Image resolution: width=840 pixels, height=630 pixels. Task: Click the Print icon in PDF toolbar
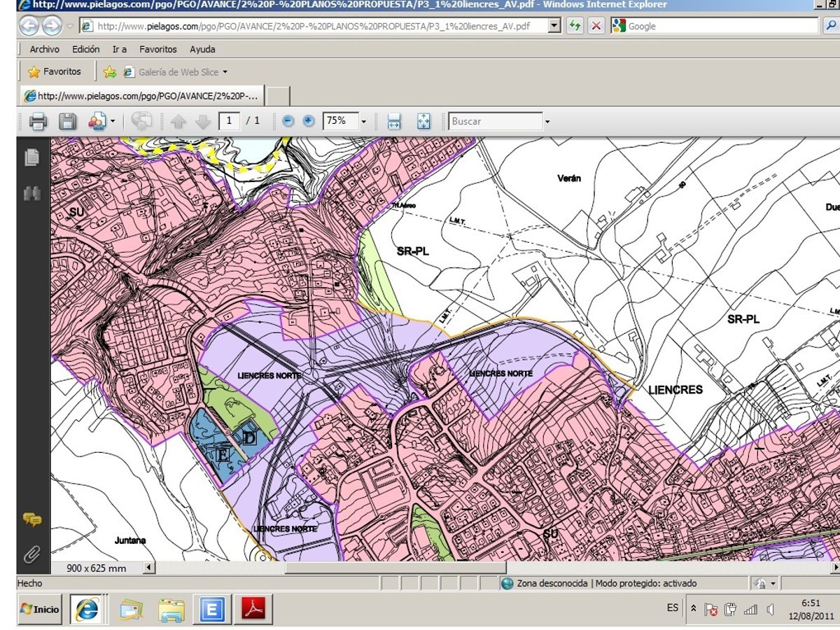coord(38,122)
